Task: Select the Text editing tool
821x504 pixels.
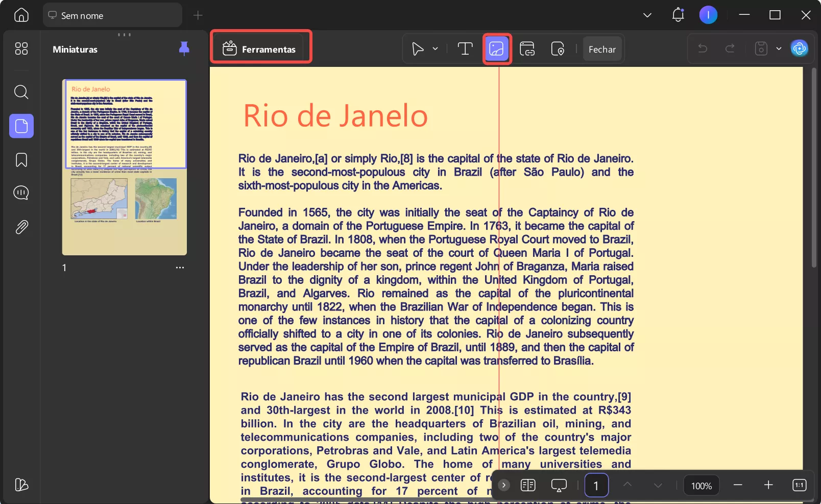Action: click(x=465, y=49)
